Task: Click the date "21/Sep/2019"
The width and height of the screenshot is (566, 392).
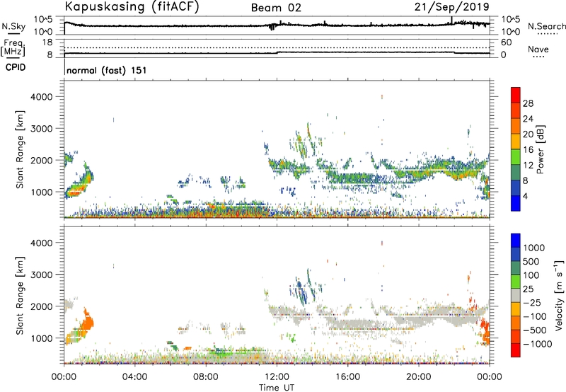Action: 451,7
